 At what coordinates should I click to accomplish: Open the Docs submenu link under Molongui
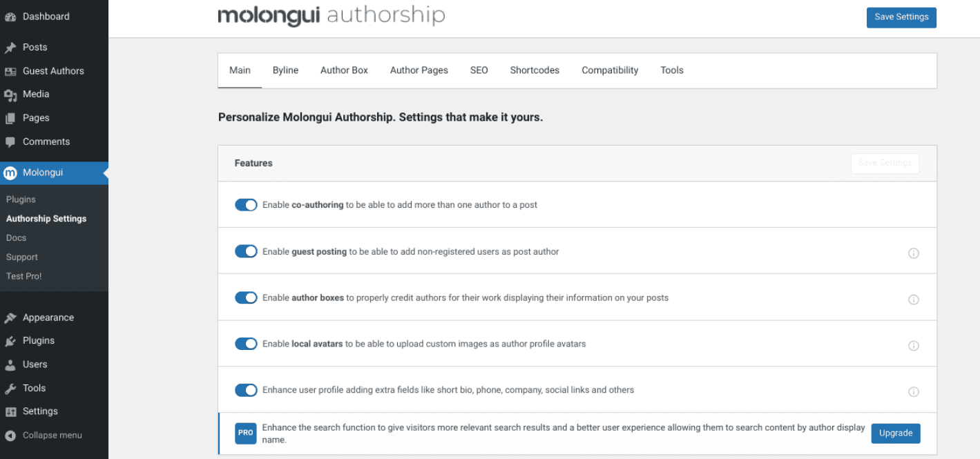[16, 237]
